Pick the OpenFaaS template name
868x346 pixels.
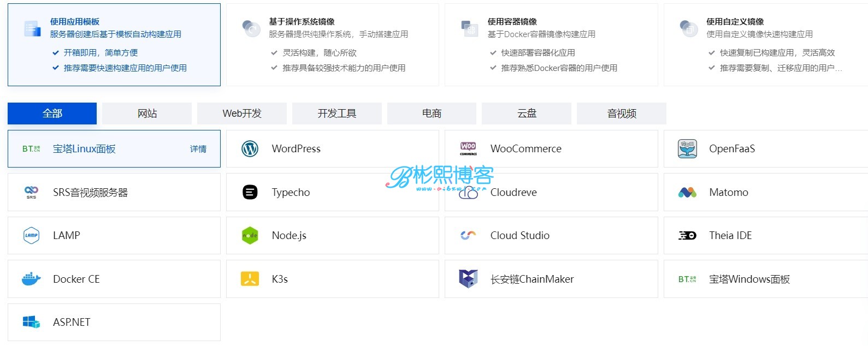coord(732,148)
